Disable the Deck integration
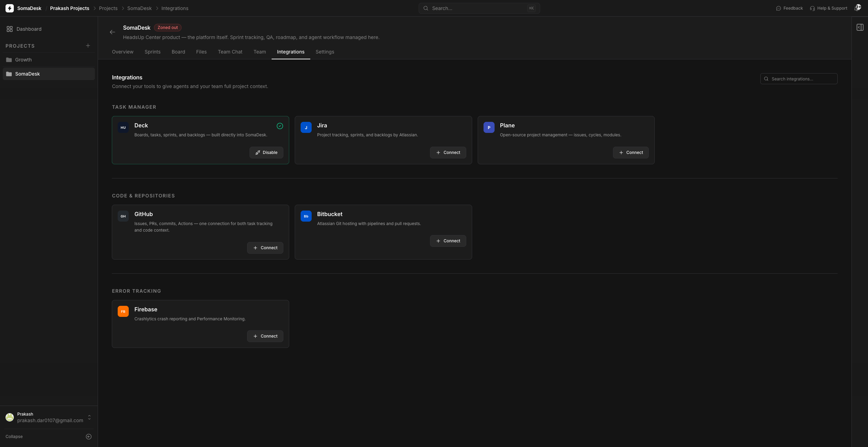The height and width of the screenshot is (447, 868). pyautogui.click(x=266, y=153)
